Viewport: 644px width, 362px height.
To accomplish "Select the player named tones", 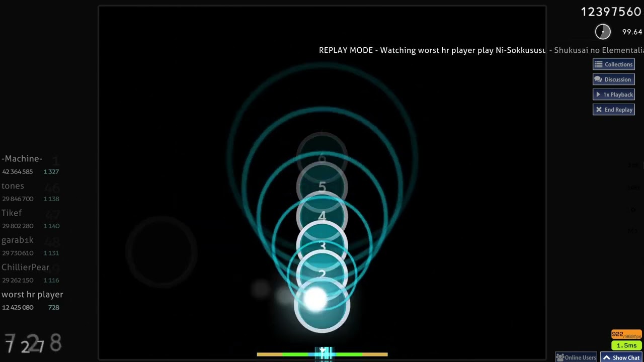I will pyautogui.click(x=13, y=186).
